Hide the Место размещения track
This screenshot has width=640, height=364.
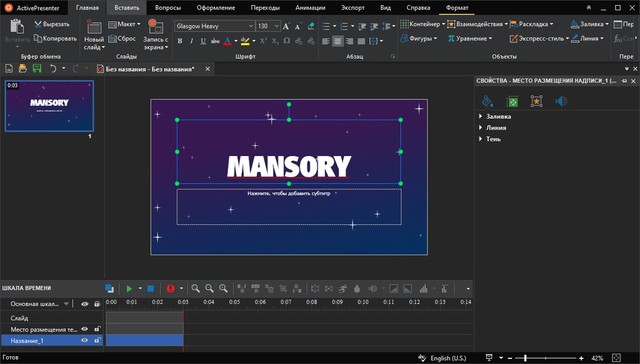coord(84,329)
